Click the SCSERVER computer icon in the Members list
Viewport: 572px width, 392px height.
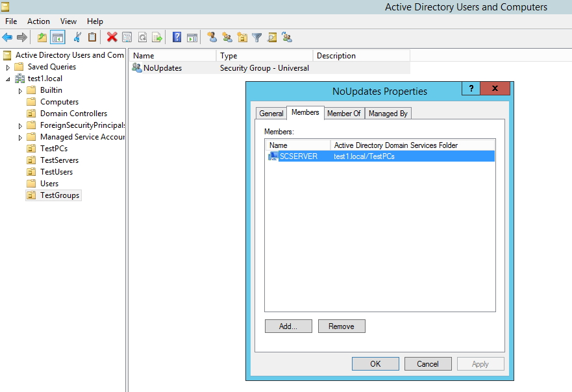[273, 156]
